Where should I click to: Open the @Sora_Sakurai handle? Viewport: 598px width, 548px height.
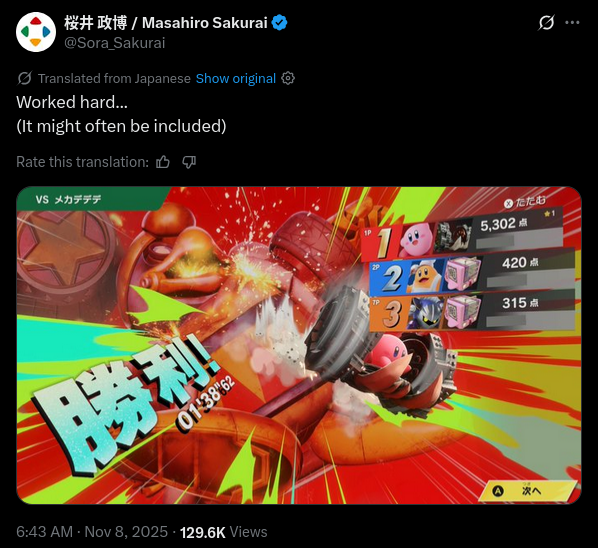[x=114, y=43]
